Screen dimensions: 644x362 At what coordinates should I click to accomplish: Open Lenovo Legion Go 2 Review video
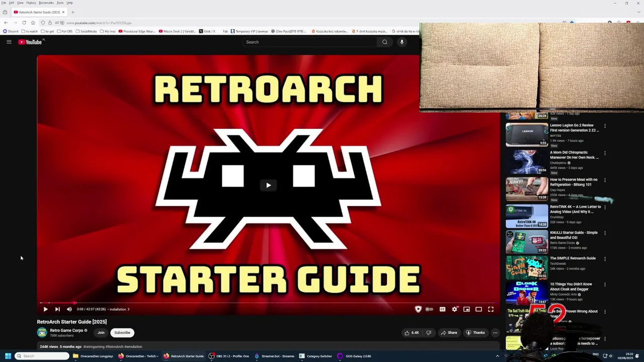[x=574, y=128]
